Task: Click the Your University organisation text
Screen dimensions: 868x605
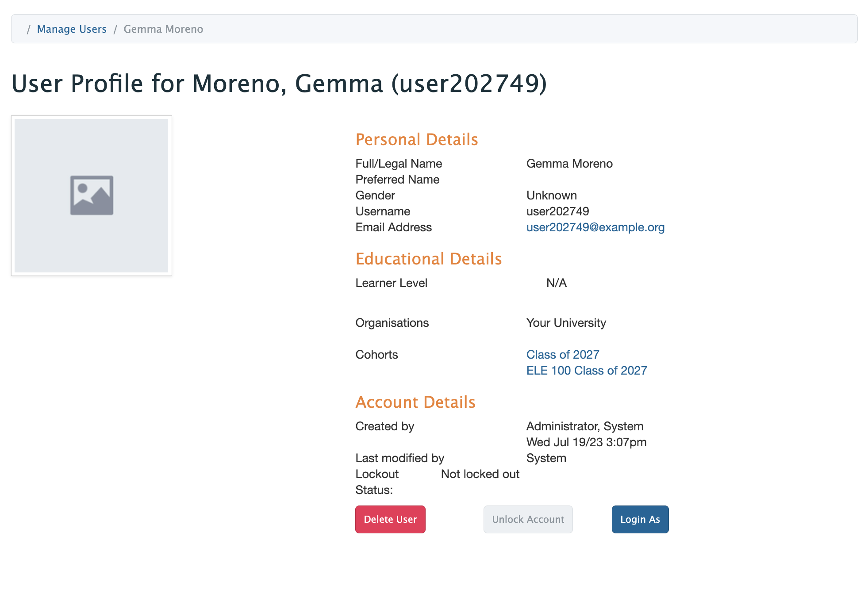Action: pyautogui.click(x=566, y=323)
